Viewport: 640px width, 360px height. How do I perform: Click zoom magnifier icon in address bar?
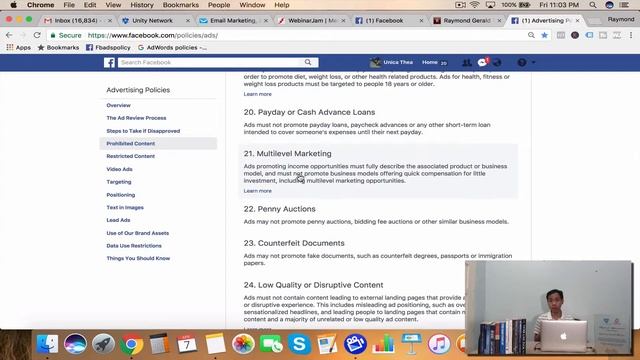click(x=531, y=35)
